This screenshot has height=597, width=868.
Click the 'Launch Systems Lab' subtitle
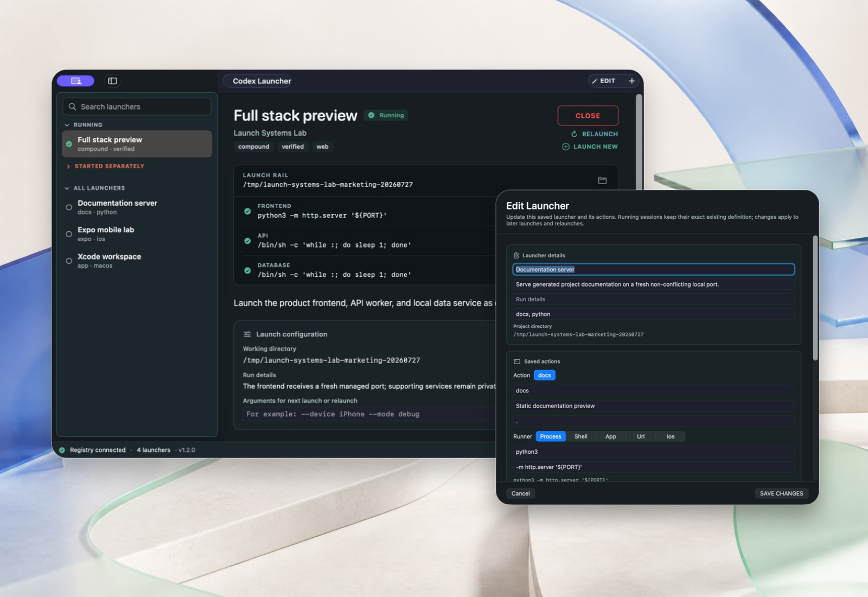[x=270, y=133]
